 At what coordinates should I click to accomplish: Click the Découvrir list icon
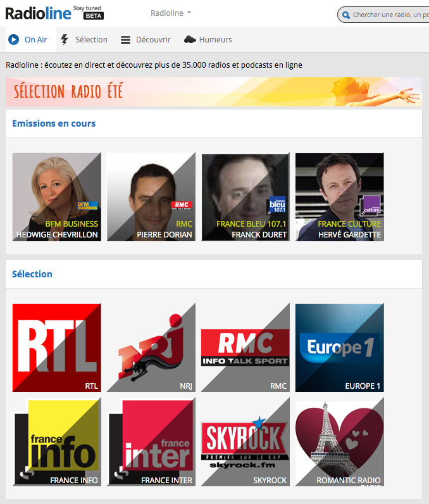tap(125, 40)
